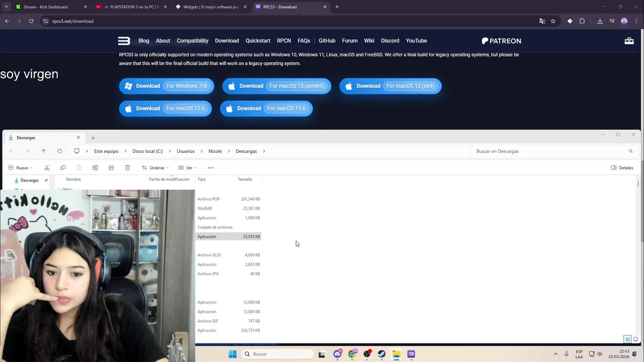Click the Chrome translate page icon
This screenshot has height=362, width=644.
pos(542,21)
